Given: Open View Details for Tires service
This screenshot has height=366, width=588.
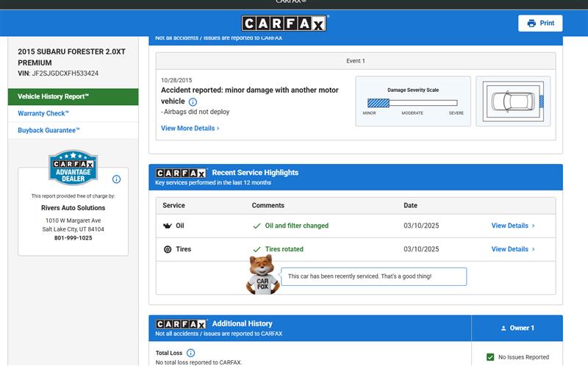Looking at the screenshot, I should (512, 249).
